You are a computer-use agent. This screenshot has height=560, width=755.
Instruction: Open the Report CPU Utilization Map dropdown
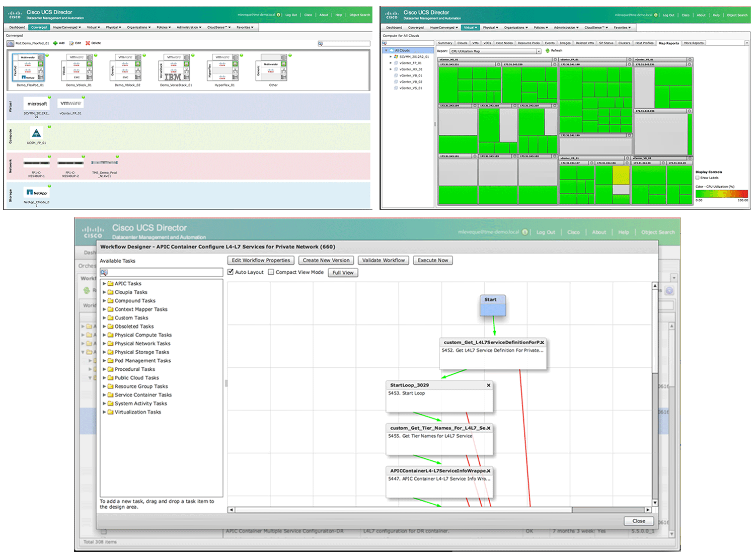539,51
